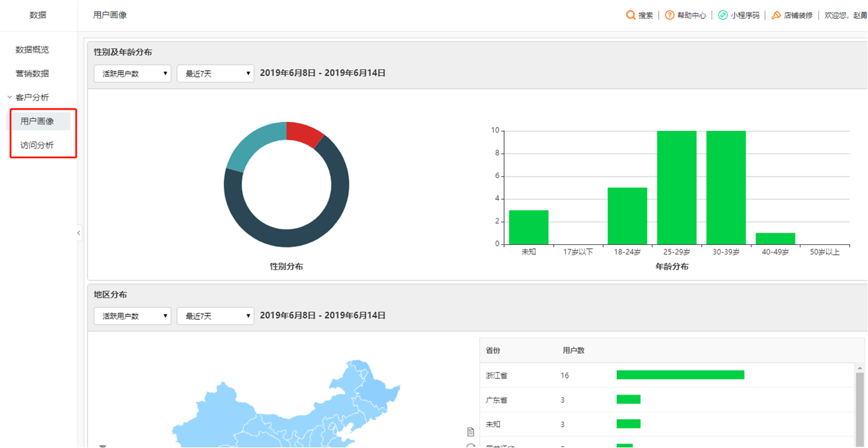
Task: Click the 25-29岁 bar in age chart
Action: [x=676, y=187]
